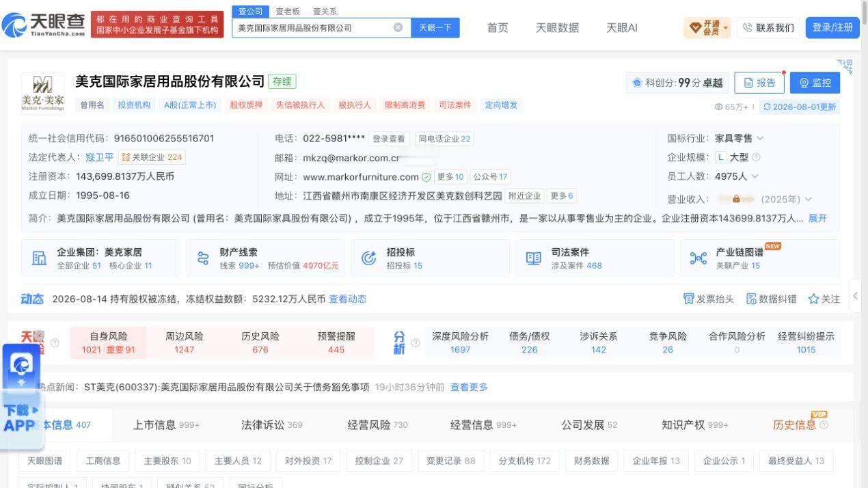Click the update refresh icon beside 2026-08-01更新

(767, 107)
